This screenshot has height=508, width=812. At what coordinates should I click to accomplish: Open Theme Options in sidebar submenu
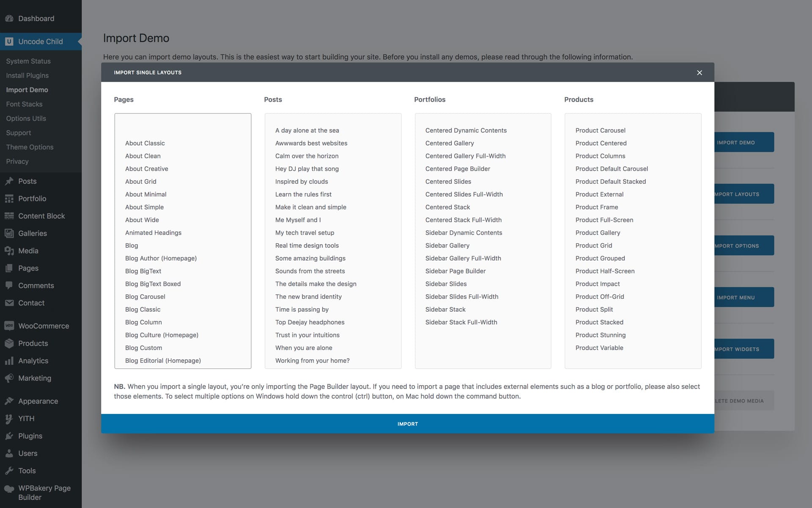(x=30, y=147)
